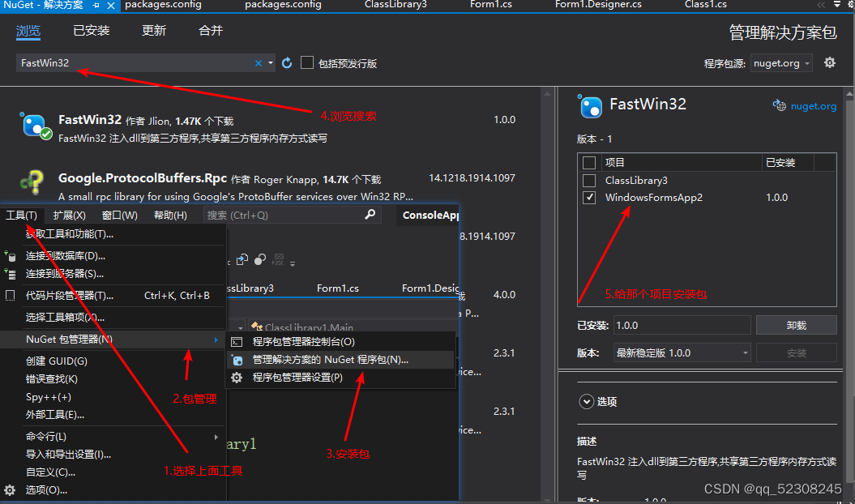Toggle include prerelease checkbox
Screen dimensions: 855x504
[x=307, y=62]
